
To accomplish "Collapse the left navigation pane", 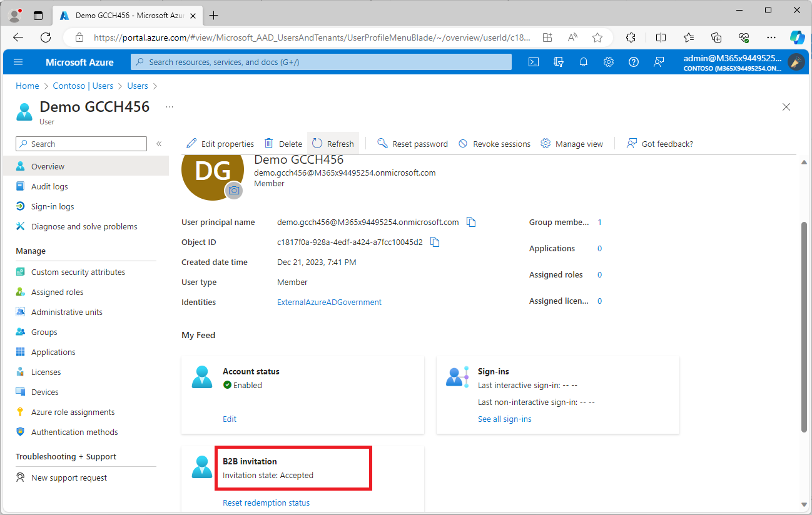I will [159, 144].
